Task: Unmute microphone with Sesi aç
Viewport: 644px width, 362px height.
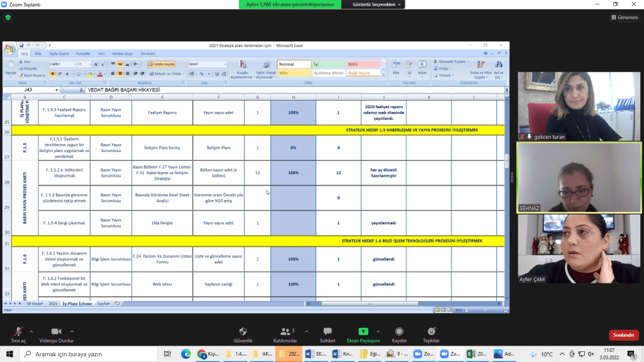Action: point(18,332)
